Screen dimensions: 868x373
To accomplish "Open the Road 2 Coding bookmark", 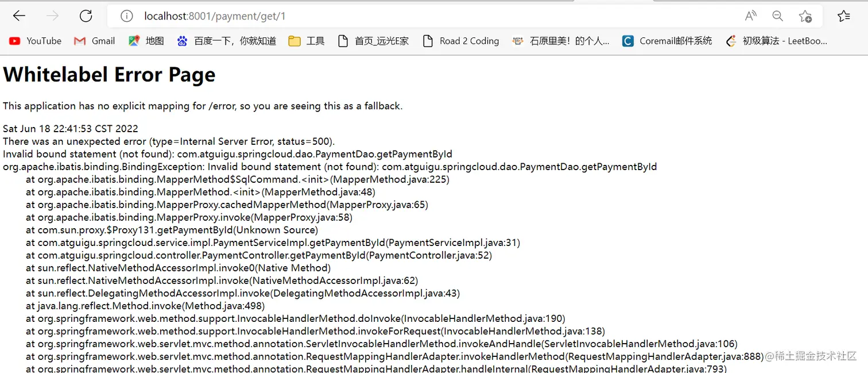I will tap(460, 41).
